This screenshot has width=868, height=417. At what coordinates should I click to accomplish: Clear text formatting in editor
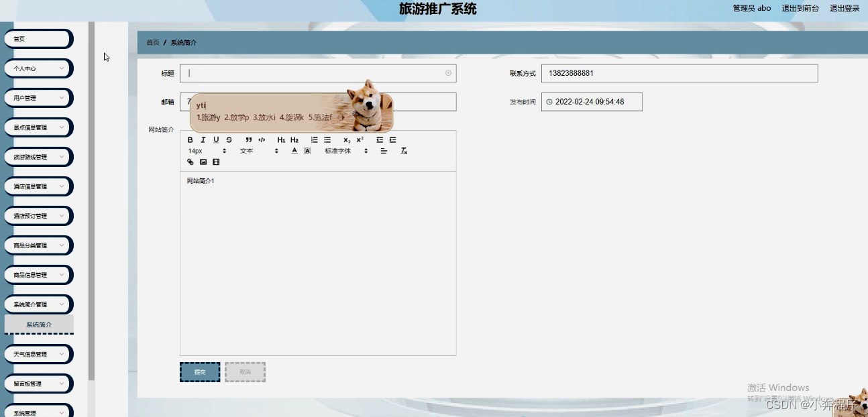404,151
